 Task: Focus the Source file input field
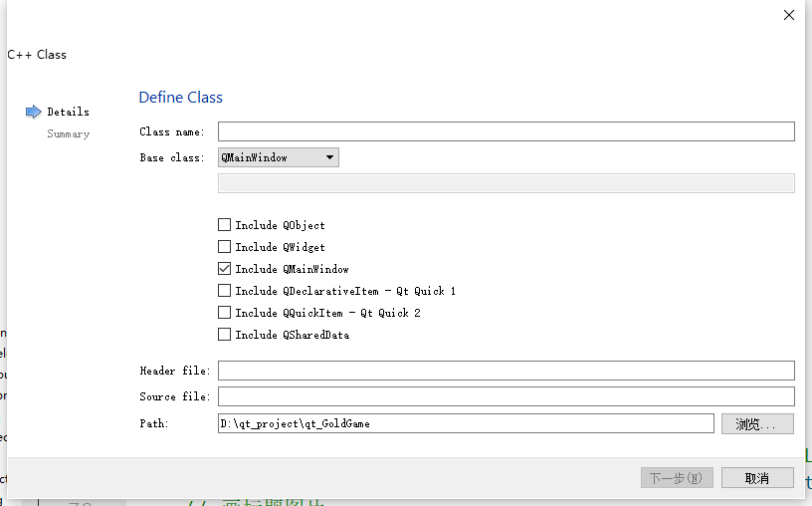coord(506,396)
